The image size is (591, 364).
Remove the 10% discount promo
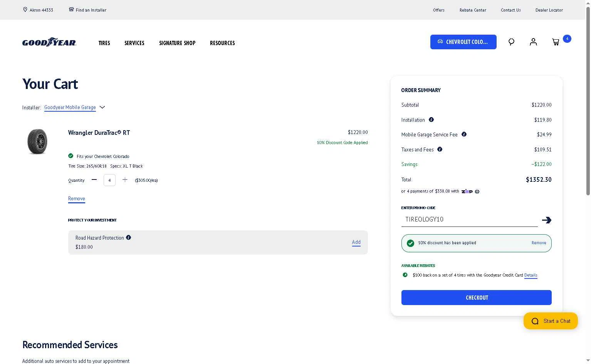pos(539,243)
